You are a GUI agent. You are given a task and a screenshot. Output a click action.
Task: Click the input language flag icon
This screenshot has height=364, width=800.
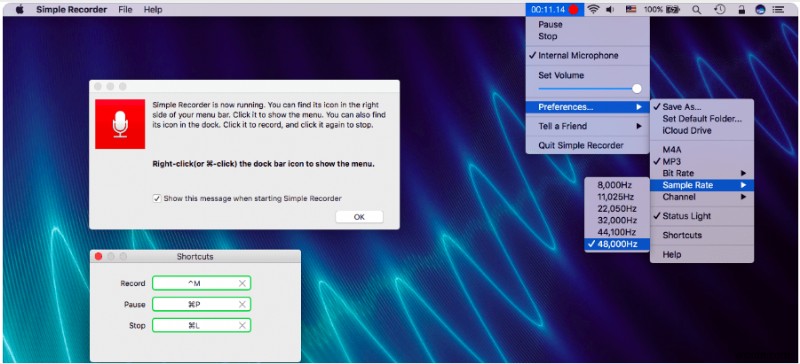[631, 9]
